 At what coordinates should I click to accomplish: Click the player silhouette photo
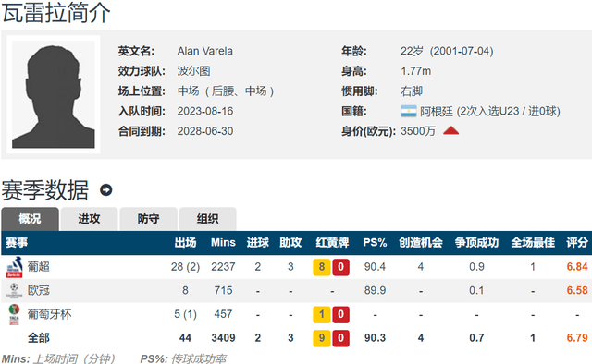[x=54, y=94]
